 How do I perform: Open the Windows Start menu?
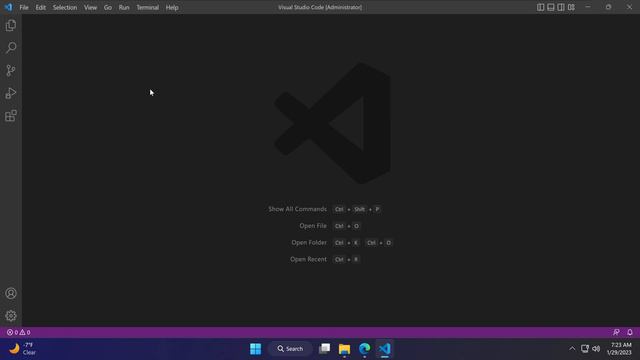tap(256, 349)
